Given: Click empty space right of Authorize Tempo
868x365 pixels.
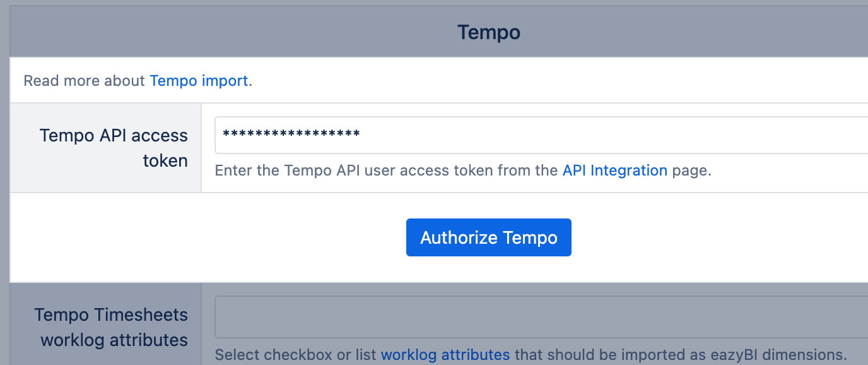Looking at the screenshot, I should (x=719, y=237).
